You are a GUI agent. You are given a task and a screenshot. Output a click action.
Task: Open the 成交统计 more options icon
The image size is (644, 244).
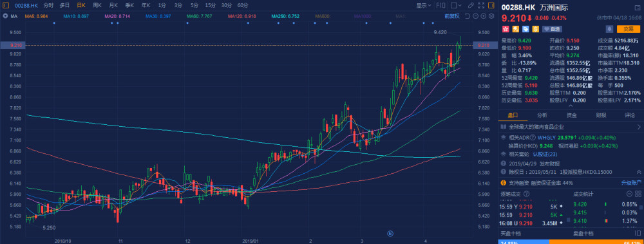coord(629,194)
